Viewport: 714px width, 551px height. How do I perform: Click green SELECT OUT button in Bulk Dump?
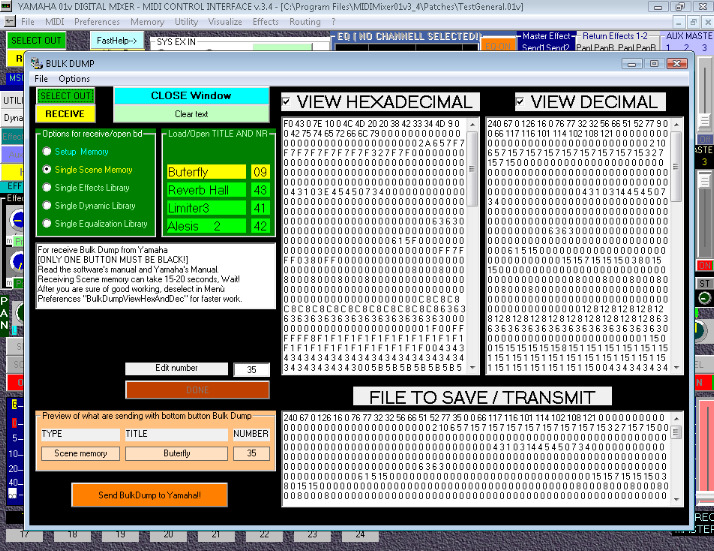pyautogui.click(x=66, y=96)
